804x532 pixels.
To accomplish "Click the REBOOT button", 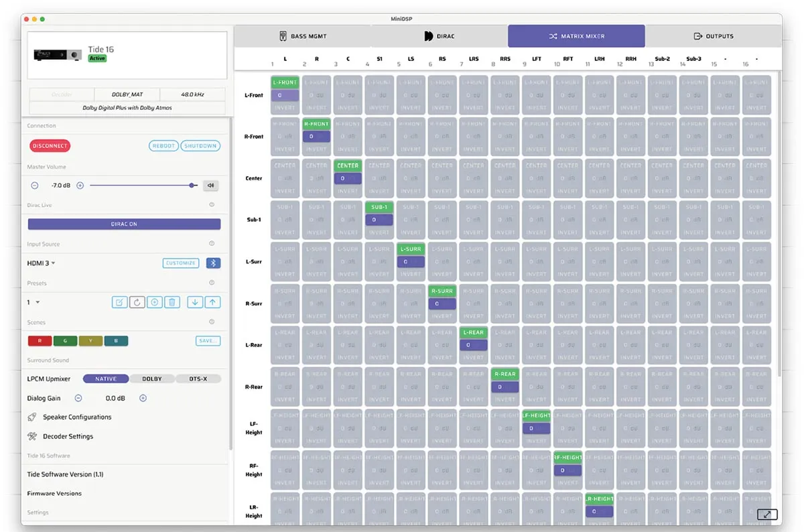I will pyautogui.click(x=163, y=146).
